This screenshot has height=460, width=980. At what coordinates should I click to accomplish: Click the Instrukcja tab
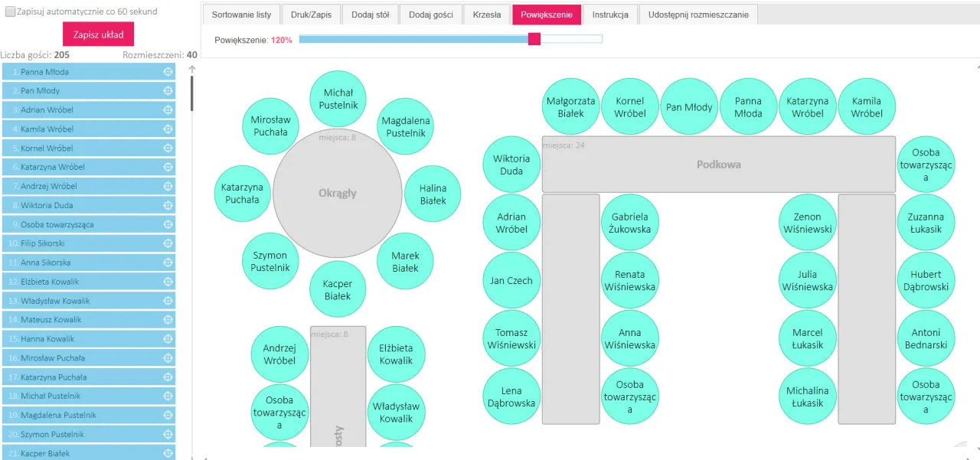coord(610,15)
